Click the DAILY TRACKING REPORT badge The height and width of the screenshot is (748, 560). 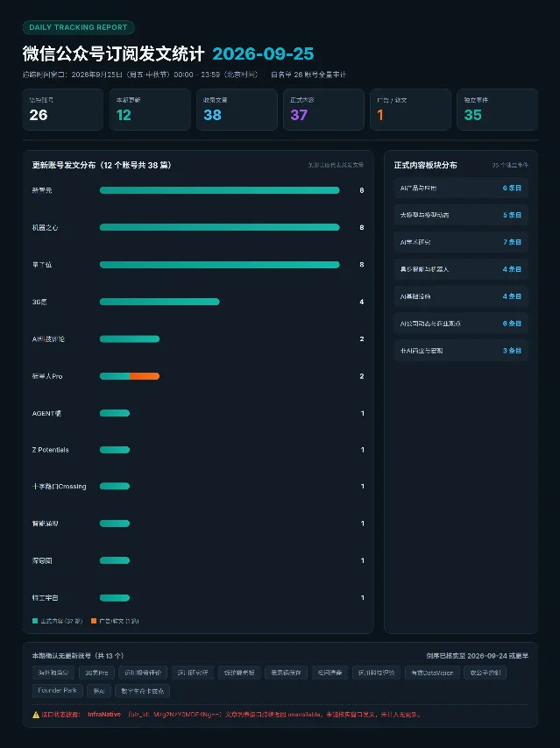point(78,27)
